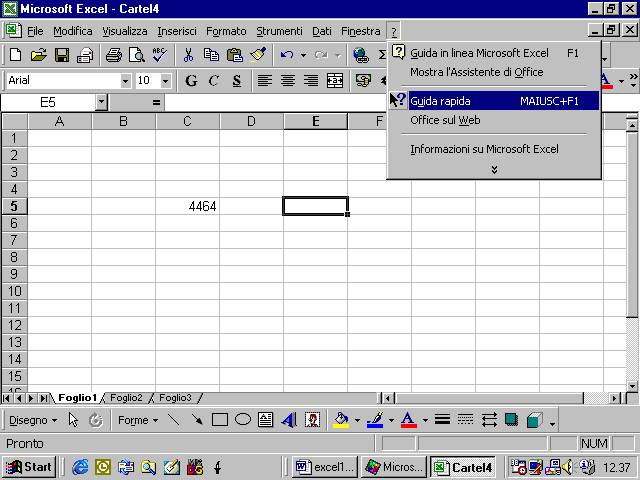Open the fill color dropdown arrow

coord(357,420)
